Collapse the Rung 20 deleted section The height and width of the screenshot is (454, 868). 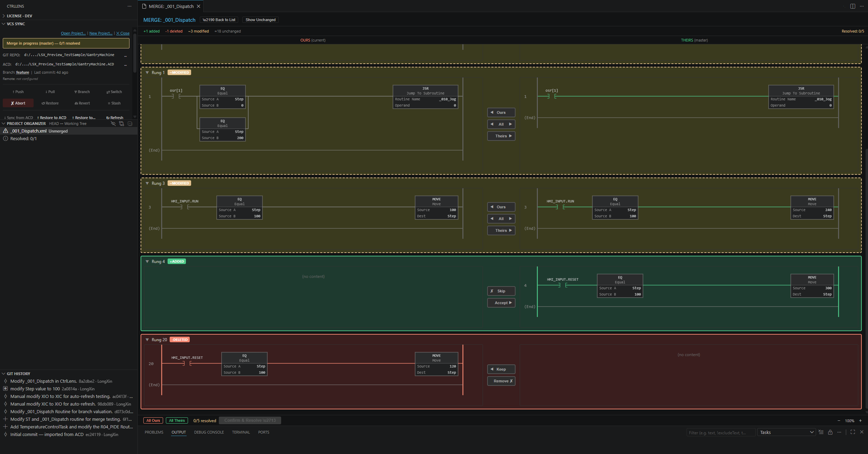click(x=147, y=340)
